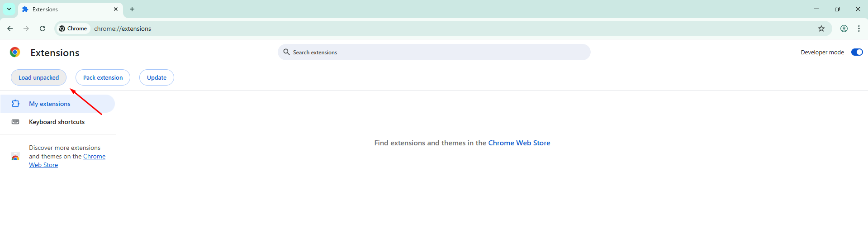This screenshot has height=249, width=868.
Task: Open the sidebar Chrome Web Store link
Action: [x=67, y=161]
